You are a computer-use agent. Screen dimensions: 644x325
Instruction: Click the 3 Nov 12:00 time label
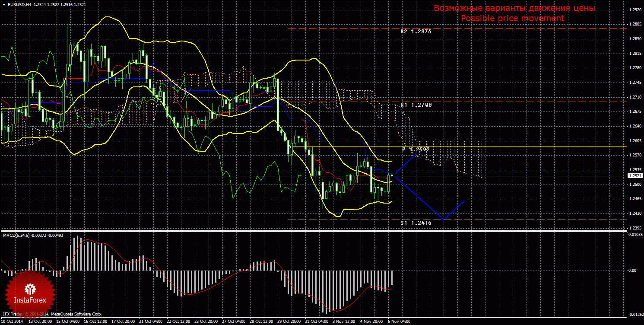click(x=343, y=322)
